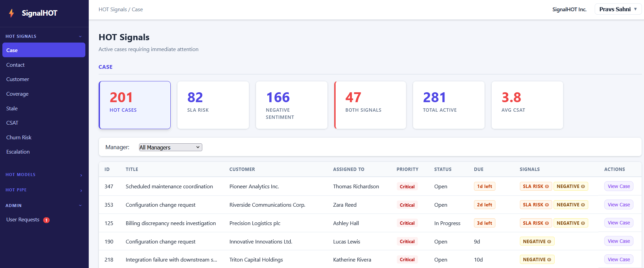Viewport: 644px width, 268px height.
Task: Click Triton Capital Holdings customer cell
Action: pyautogui.click(x=256, y=260)
